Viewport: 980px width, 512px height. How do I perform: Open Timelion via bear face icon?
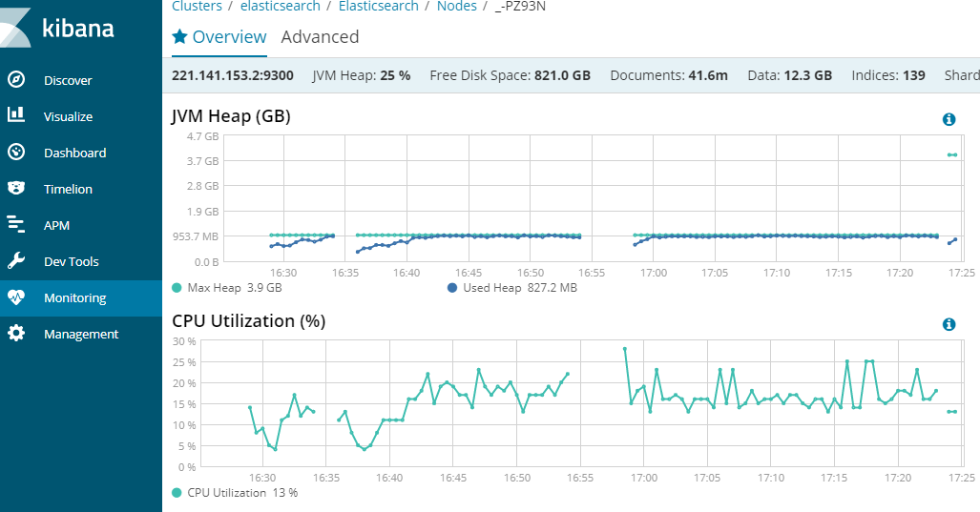tap(16, 188)
